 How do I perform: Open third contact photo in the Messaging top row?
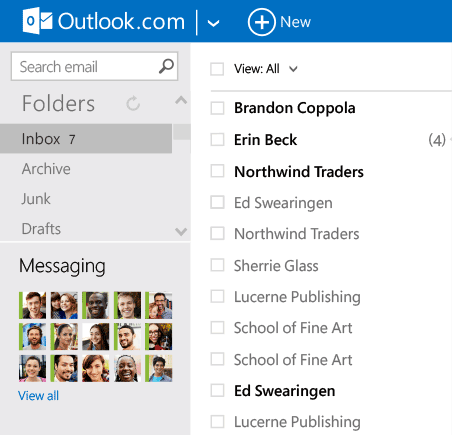coord(96,305)
